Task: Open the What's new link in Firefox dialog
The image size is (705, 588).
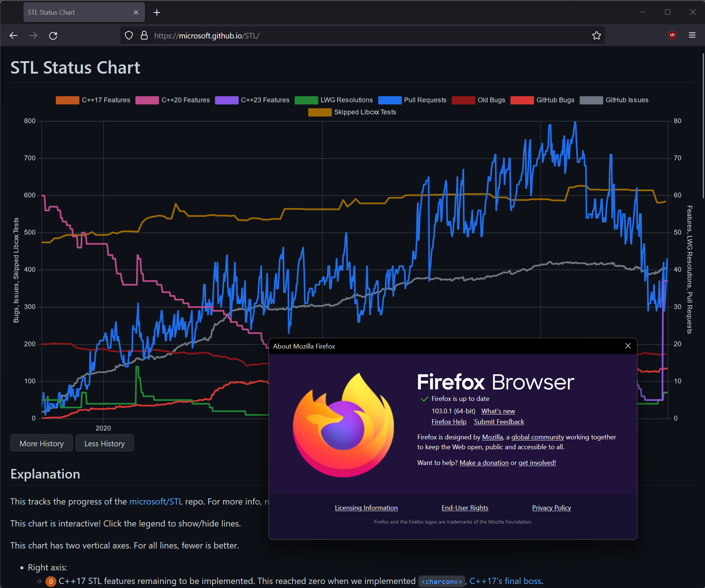Action: coord(498,411)
